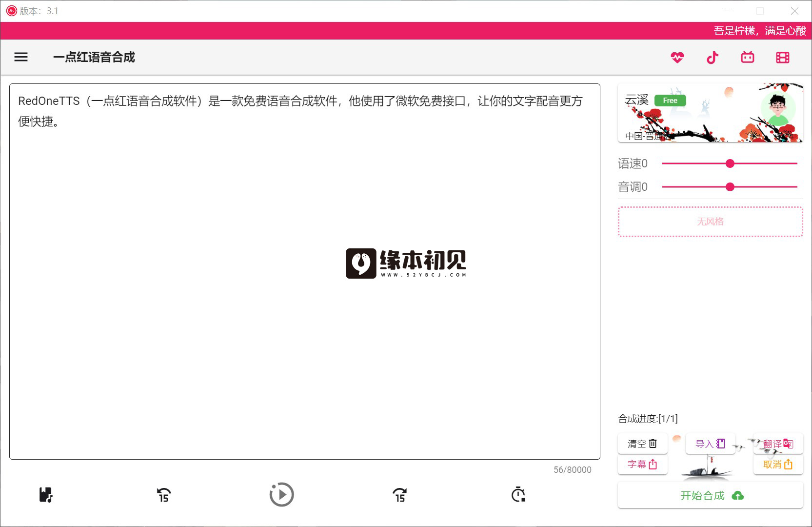Open the 无风格 style selector
812x527 pixels.
(710, 222)
